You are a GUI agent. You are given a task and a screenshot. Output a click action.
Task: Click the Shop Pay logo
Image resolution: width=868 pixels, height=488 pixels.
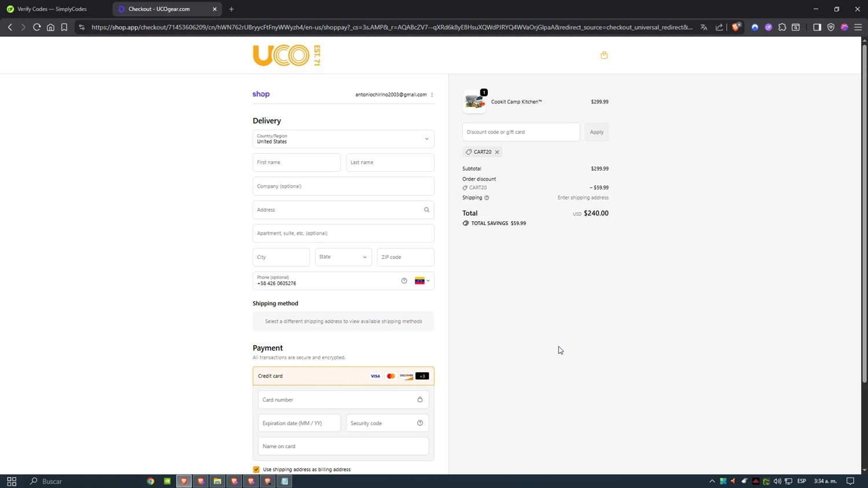[261, 94]
